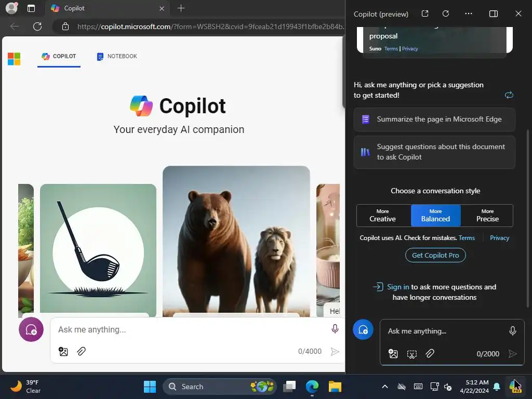Screen dimensions: 532x399
Task: Switch to the NOTEBOOK tab
Action: (x=117, y=56)
